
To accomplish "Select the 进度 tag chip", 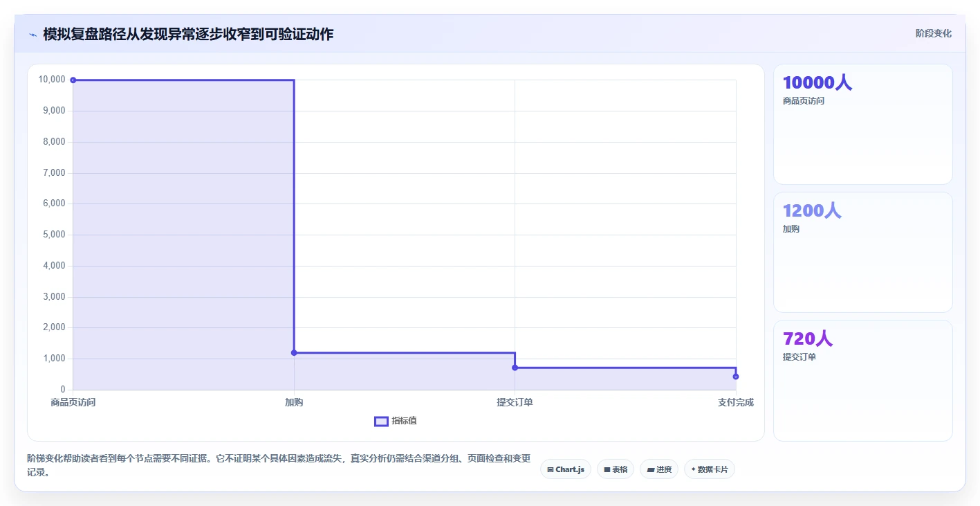I will click(x=659, y=469).
